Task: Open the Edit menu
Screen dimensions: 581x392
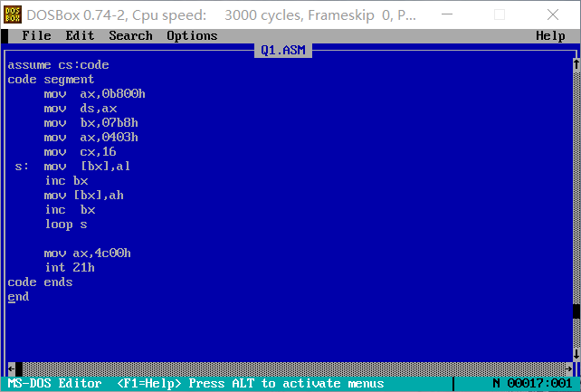Action: click(x=80, y=35)
